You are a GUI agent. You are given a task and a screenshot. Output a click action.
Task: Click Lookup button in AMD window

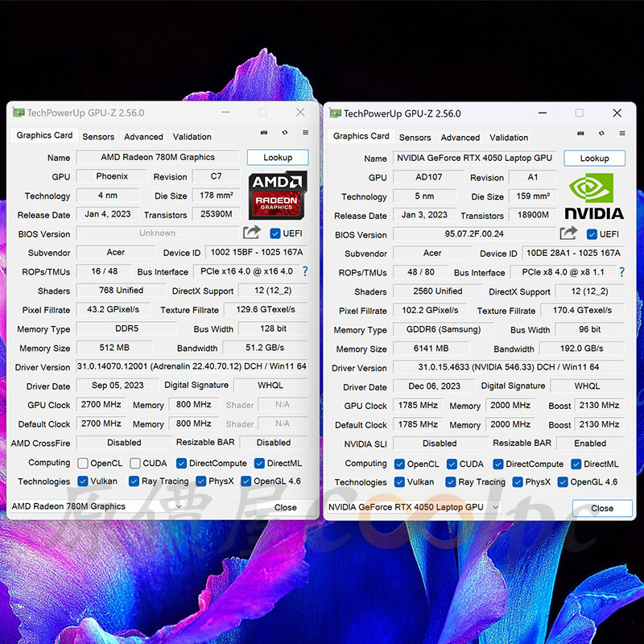coord(278,157)
